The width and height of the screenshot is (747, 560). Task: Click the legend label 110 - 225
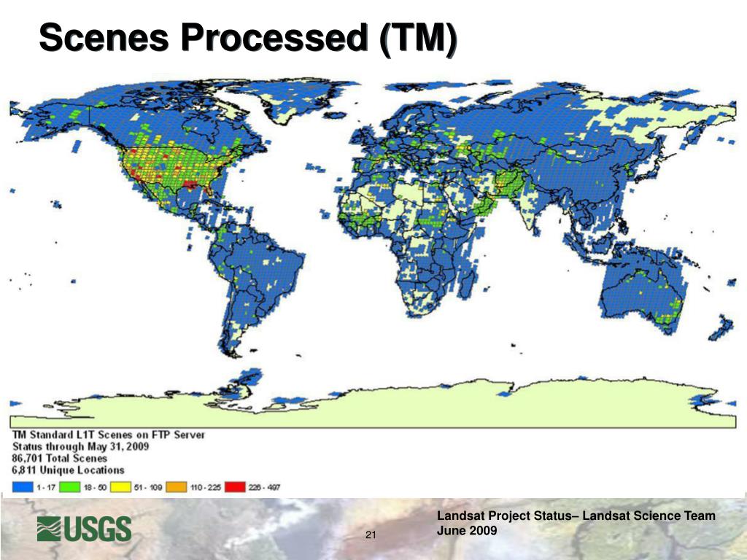206,488
